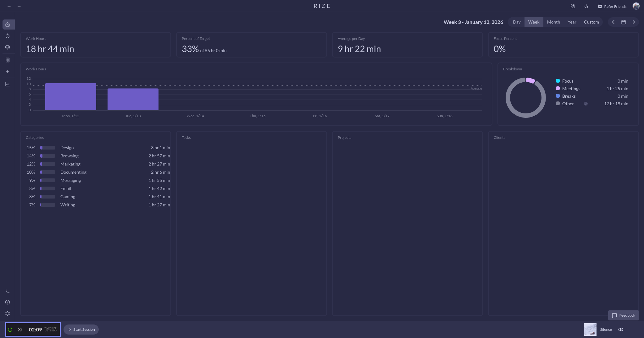Open the line chart reports icon
The image size is (644, 338).
click(8, 84)
